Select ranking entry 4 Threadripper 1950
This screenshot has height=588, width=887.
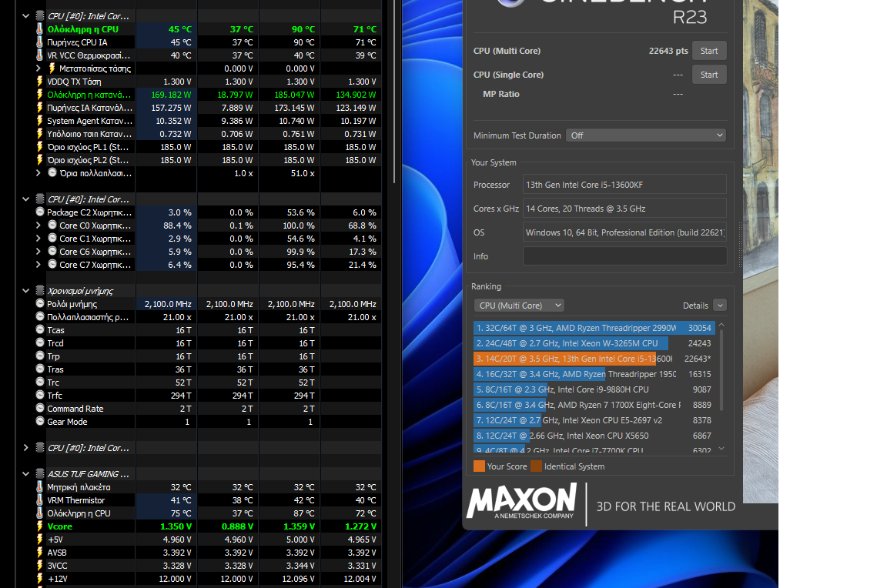(594, 374)
